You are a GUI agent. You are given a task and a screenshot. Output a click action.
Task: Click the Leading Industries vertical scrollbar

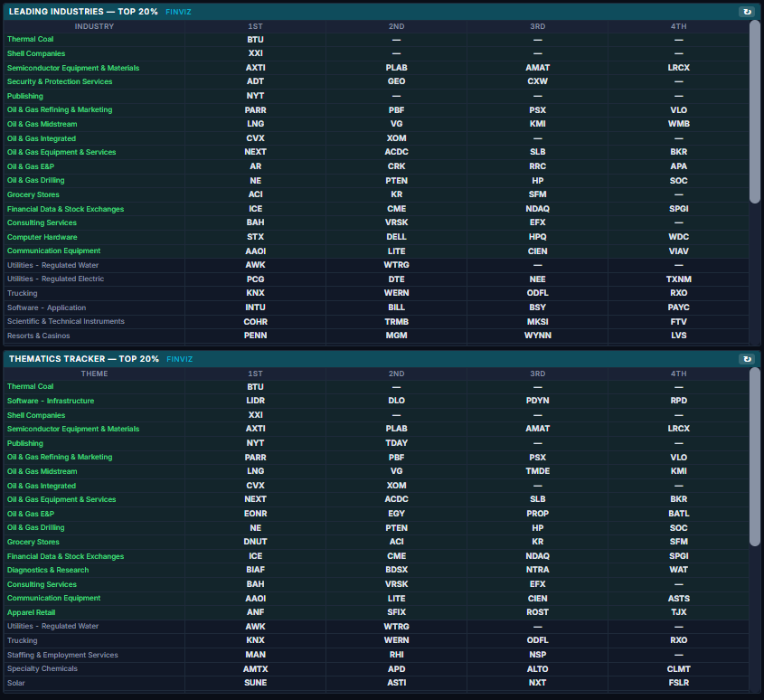coord(754,112)
